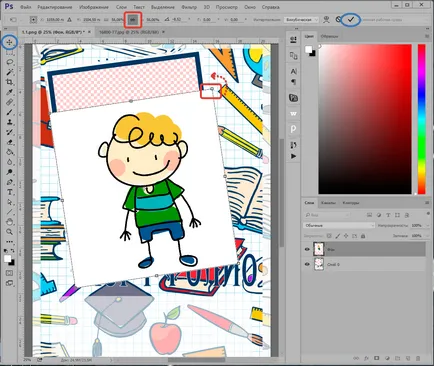Image resolution: width=434 pixels, height=366 pixels.
Task: Toggle the maintain aspect ratio link
Action: 133,20
